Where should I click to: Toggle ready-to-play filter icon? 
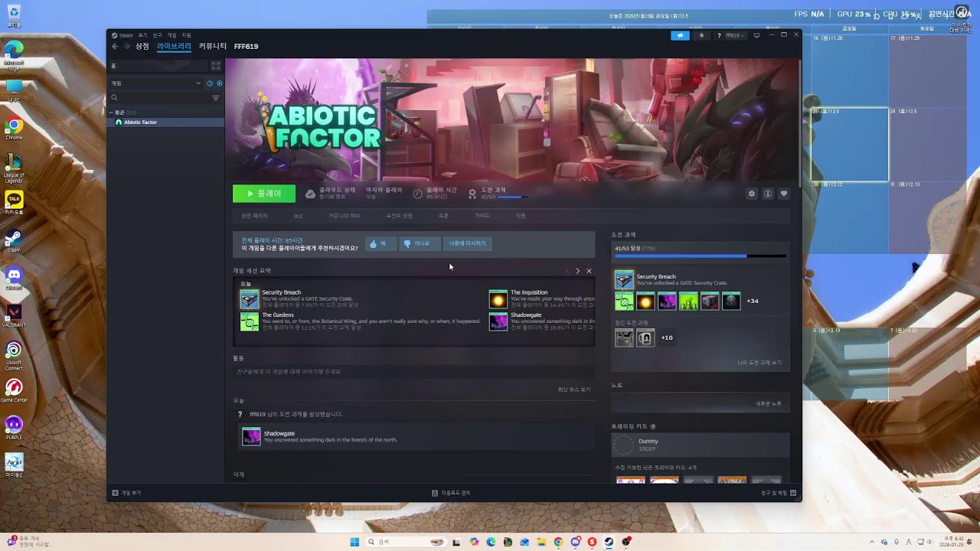point(219,83)
